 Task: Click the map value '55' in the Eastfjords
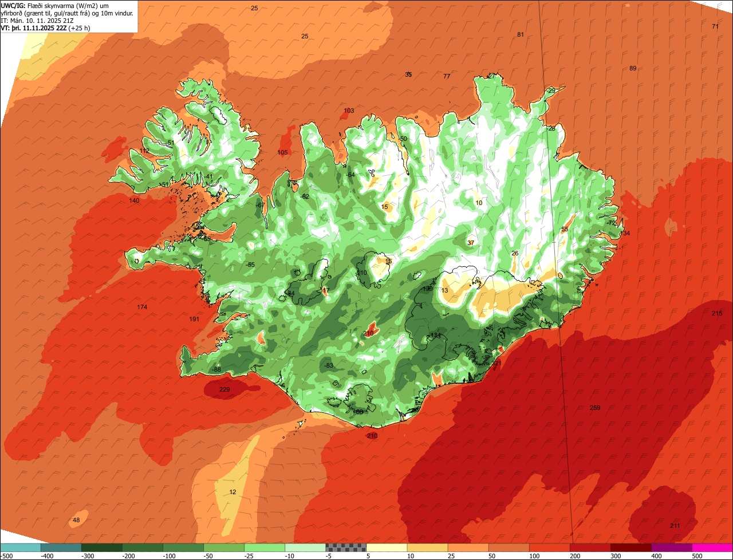[565, 229]
